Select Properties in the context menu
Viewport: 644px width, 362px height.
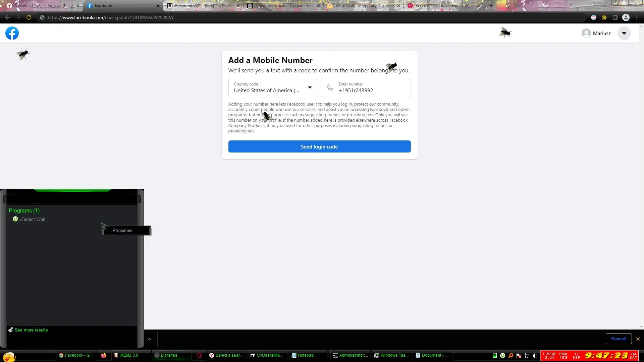(x=122, y=230)
